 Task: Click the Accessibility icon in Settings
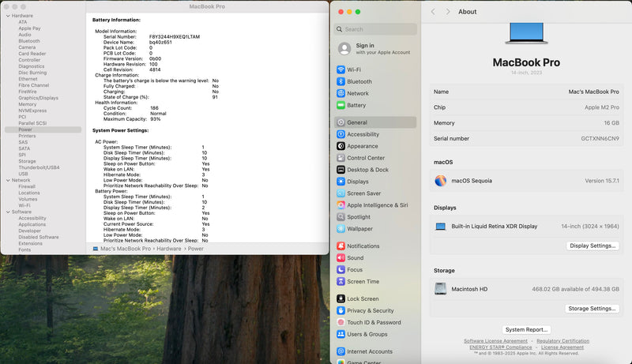[x=340, y=134]
